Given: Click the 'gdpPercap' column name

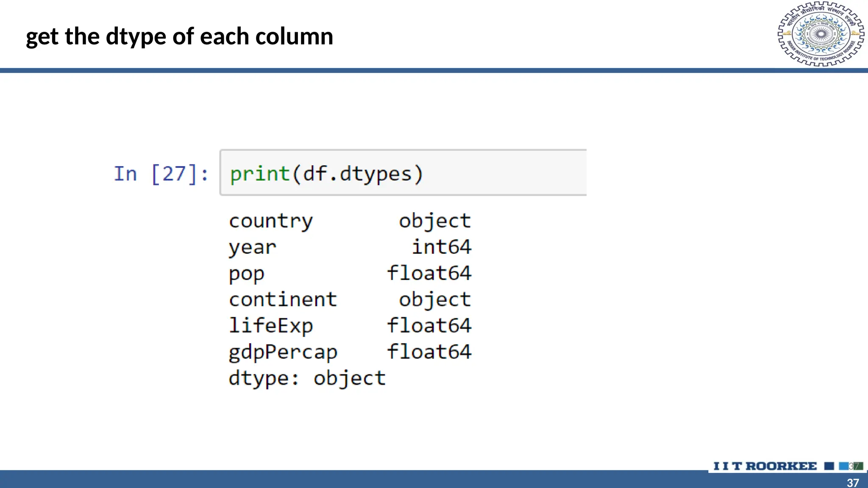Looking at the screenshot, I should pyautogui.click(x=283, y=352).
